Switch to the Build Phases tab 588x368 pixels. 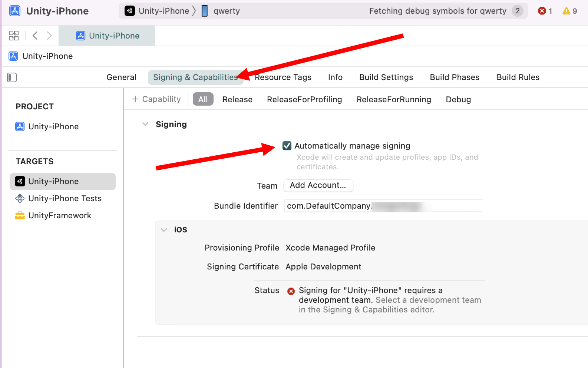click(x=455, y=77)
